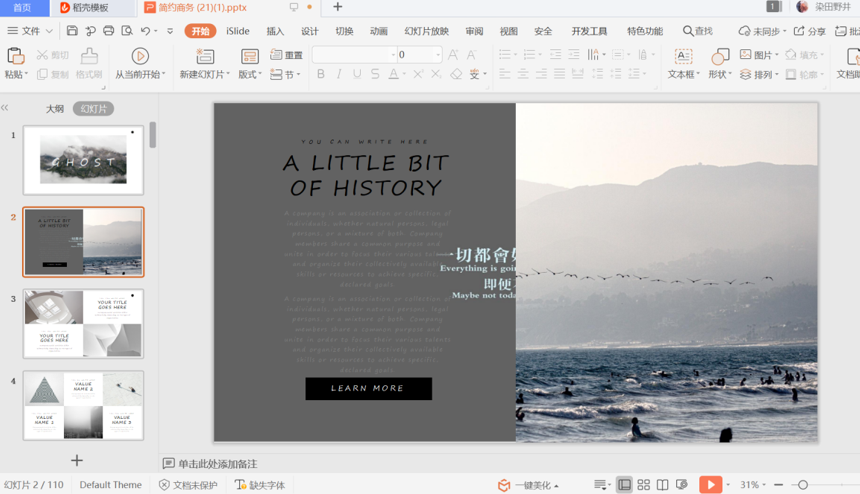Image resolution: width=860 pixels, height=494 pixels.
Task: Open new tab plus button
Action: 338,7
